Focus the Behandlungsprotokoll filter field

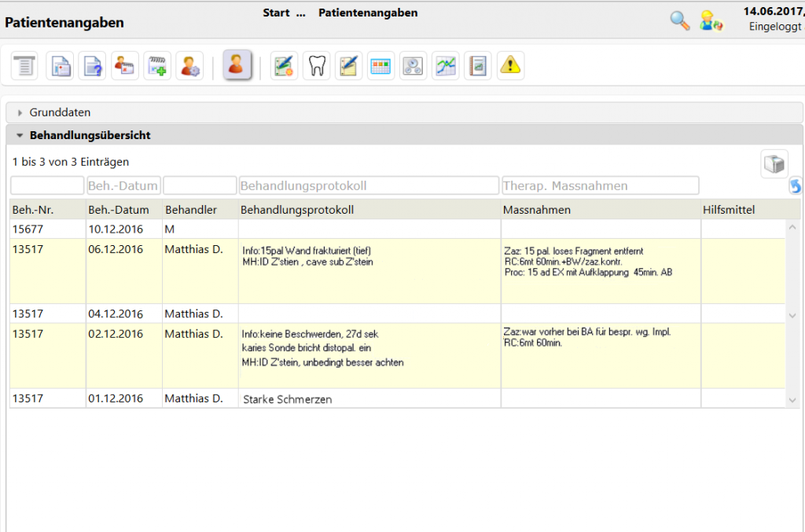click(368, 185)
